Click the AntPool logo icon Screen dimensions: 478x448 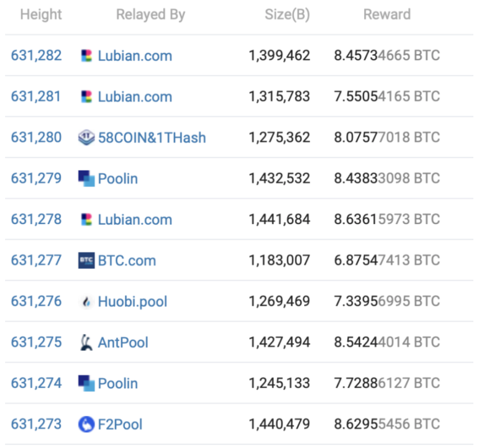86,343
